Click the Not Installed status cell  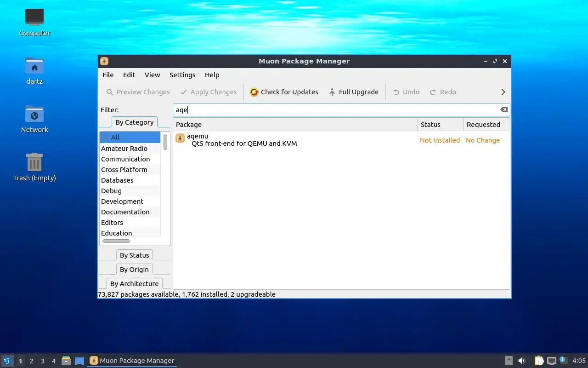pos(440,140)
